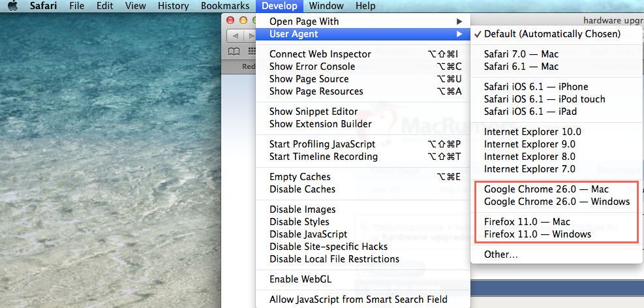
Task: Toggle Disable Images
Action: (363, 209)
